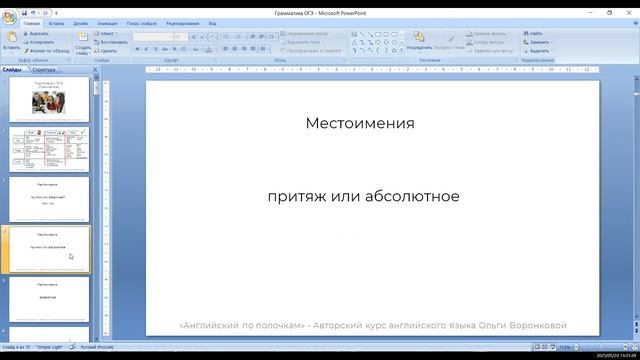Switch to the Главная ribbon tab

click(x=31, y=24)
